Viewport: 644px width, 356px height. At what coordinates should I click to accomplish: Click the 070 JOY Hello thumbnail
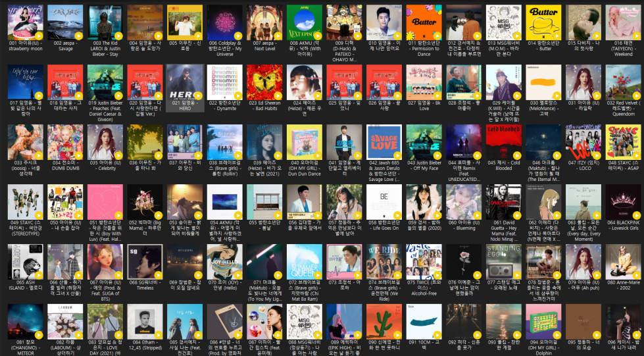pyautogui.click(x=225, y=262)
